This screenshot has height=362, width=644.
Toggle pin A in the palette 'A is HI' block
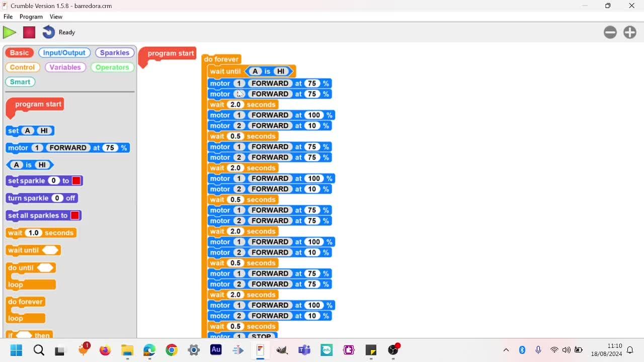(17, 165)
